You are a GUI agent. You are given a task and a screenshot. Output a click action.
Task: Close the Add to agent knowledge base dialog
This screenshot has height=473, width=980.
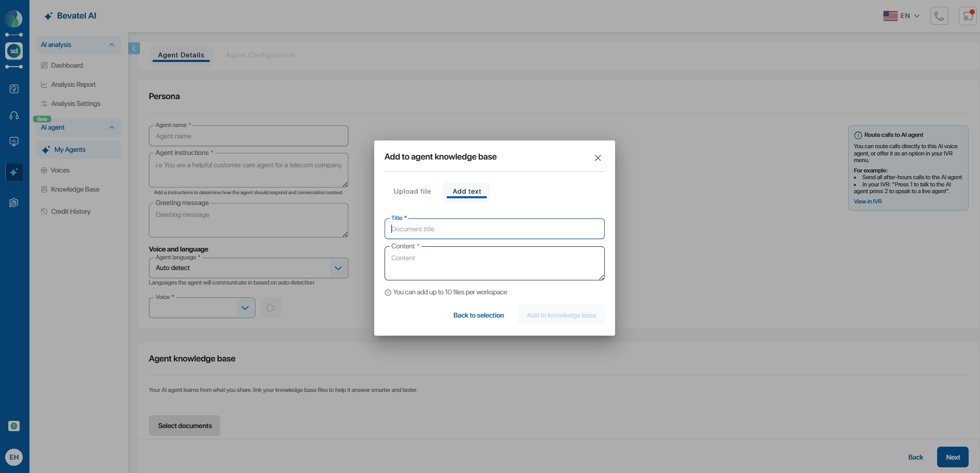[598, 158]
